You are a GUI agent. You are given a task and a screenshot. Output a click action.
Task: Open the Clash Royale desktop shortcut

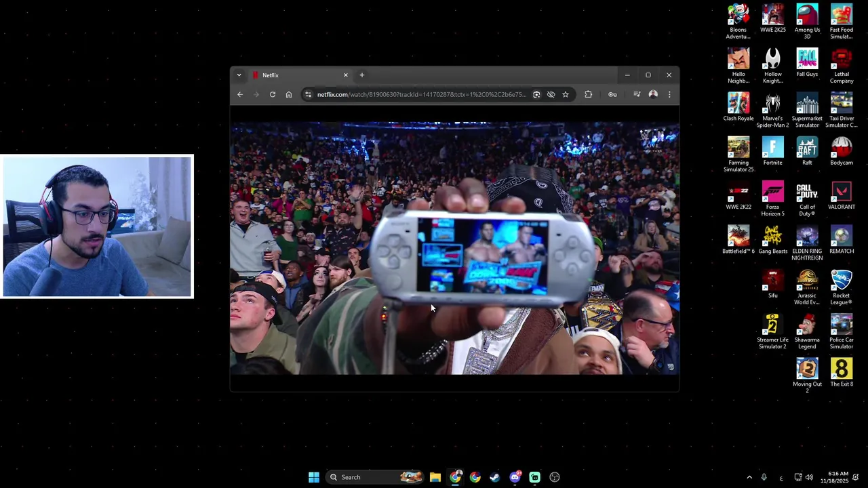click(x=738, y=107)
